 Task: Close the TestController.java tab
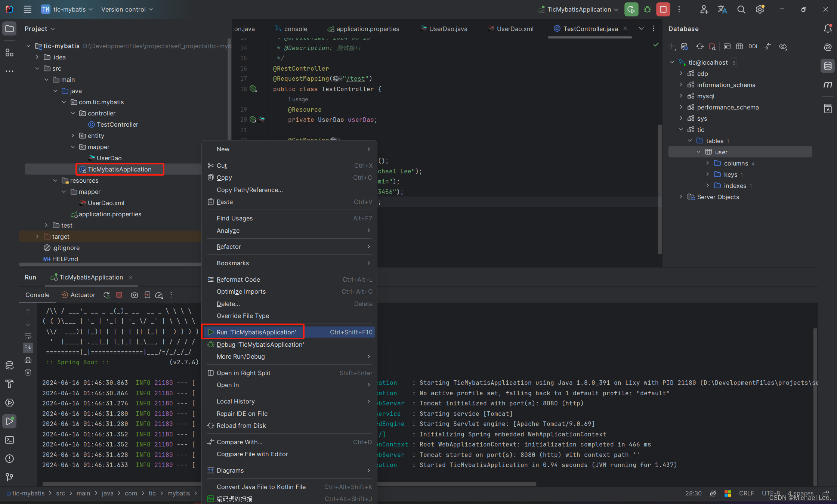pyautogui.click(x=625, y=28)
